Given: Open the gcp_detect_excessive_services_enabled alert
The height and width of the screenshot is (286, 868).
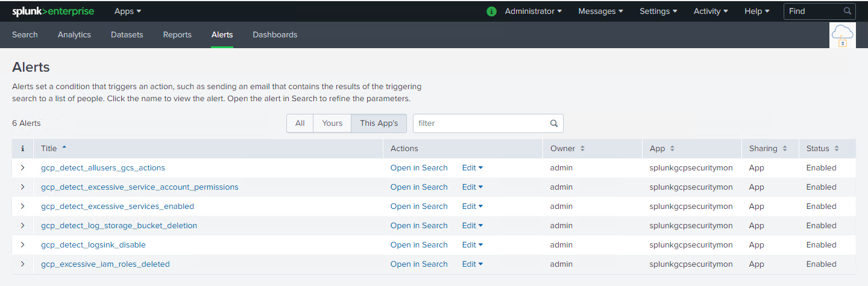Looking at the screenshot, I should (x=118, y=207).
